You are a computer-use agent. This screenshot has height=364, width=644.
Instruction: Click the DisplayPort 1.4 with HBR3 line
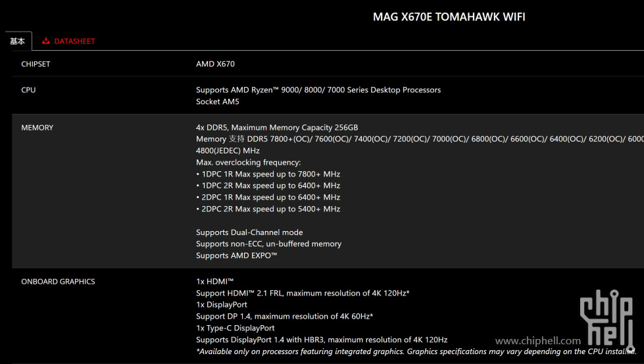tap(322, 340)
